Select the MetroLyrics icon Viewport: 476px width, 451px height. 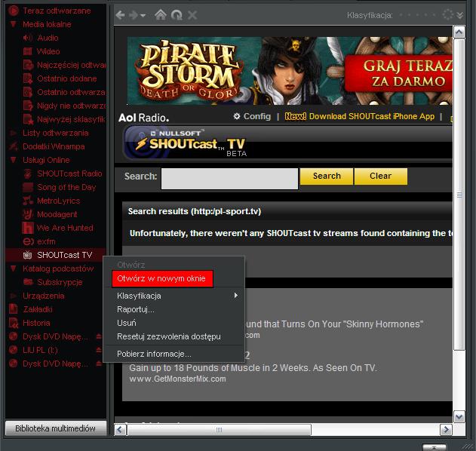(28, 201)
